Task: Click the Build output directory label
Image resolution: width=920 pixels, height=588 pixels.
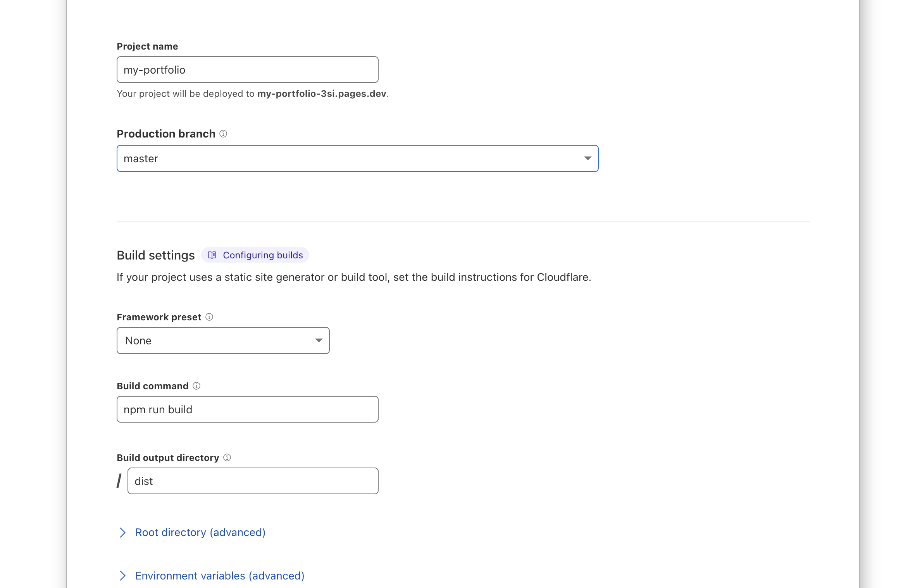Action: 168,458
